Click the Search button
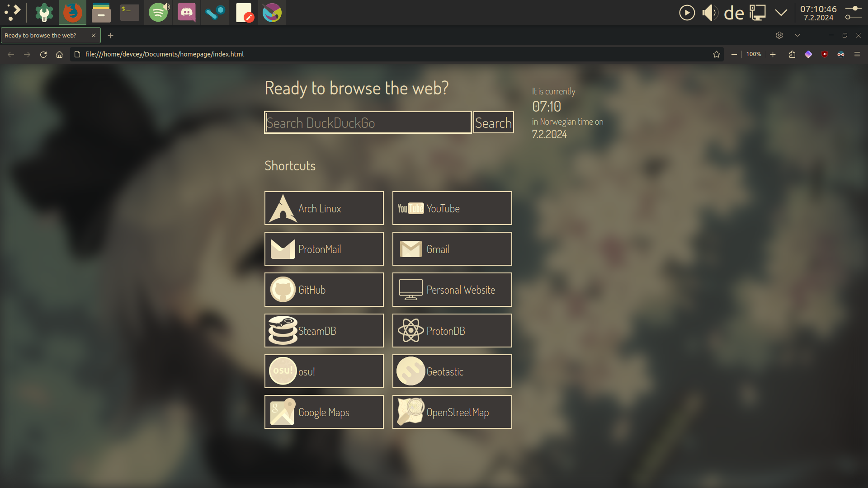Screen dimensions: 868x488 (x=493, y=122)
